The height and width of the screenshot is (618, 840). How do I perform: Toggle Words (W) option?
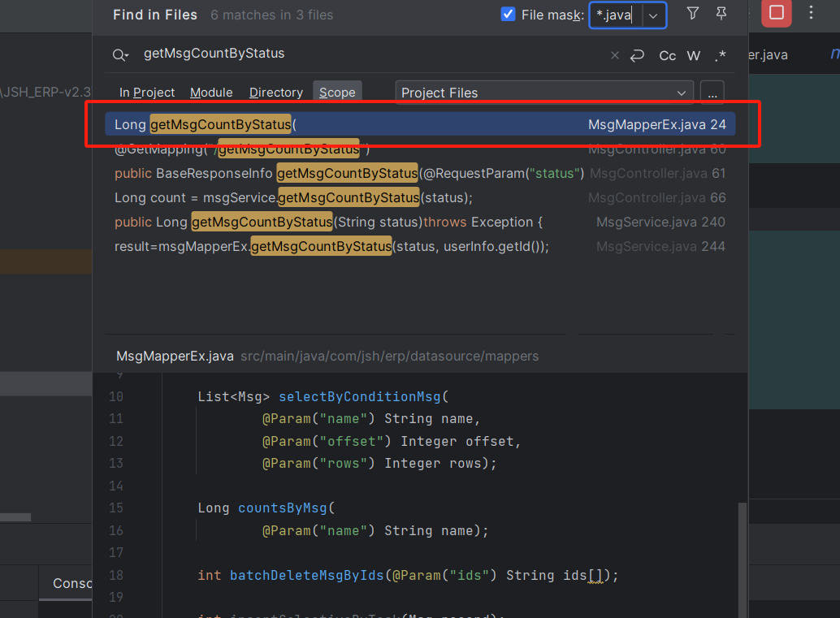pos(694,56)
